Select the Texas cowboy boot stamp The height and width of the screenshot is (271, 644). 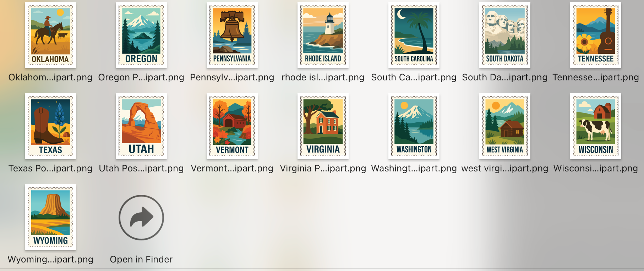[x=50, y=126]
